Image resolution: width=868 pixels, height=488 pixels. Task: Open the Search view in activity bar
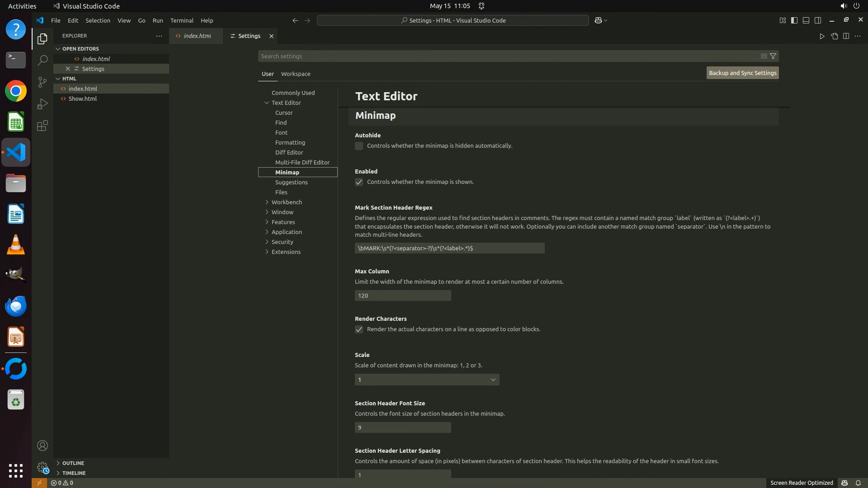42,60
